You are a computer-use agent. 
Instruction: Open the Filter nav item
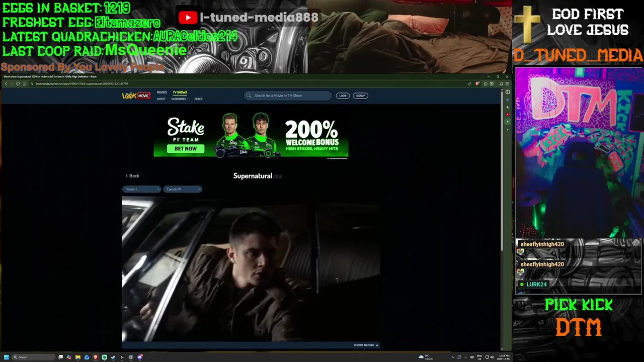point(198,99)
